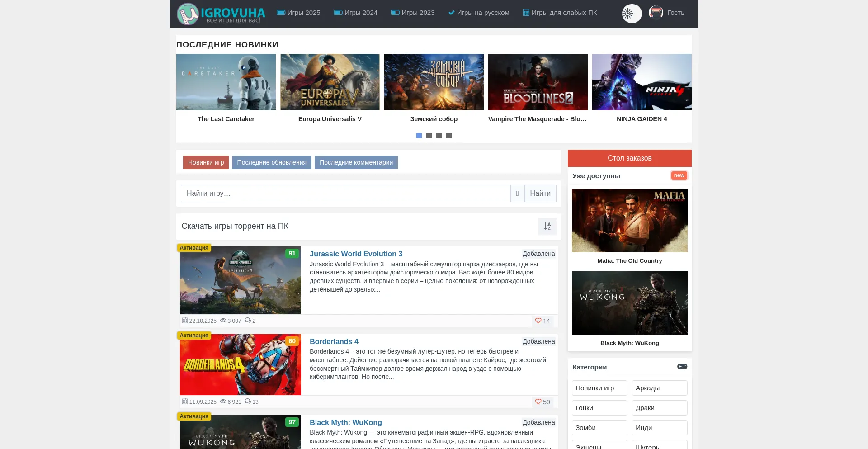Click the heart icon on Jurassic World Evolution 3
This screenshot has width=868, height=449.
(538, 321)
